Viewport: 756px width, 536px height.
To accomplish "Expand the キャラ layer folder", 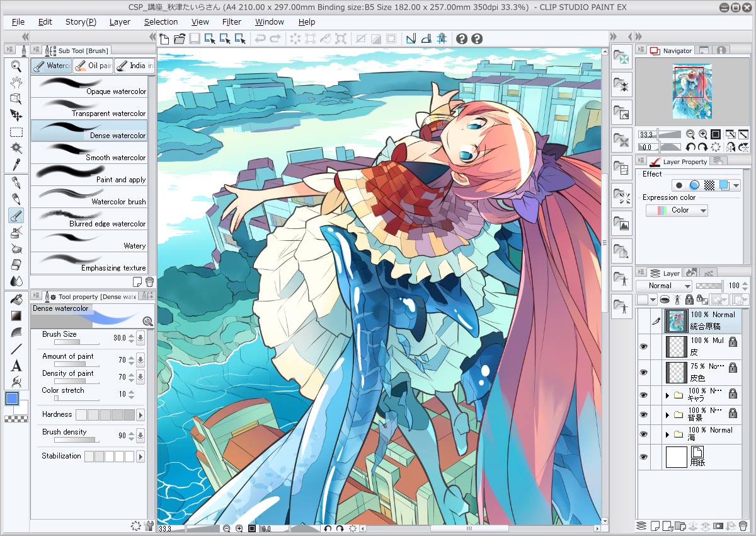I will tap(667, 395).
